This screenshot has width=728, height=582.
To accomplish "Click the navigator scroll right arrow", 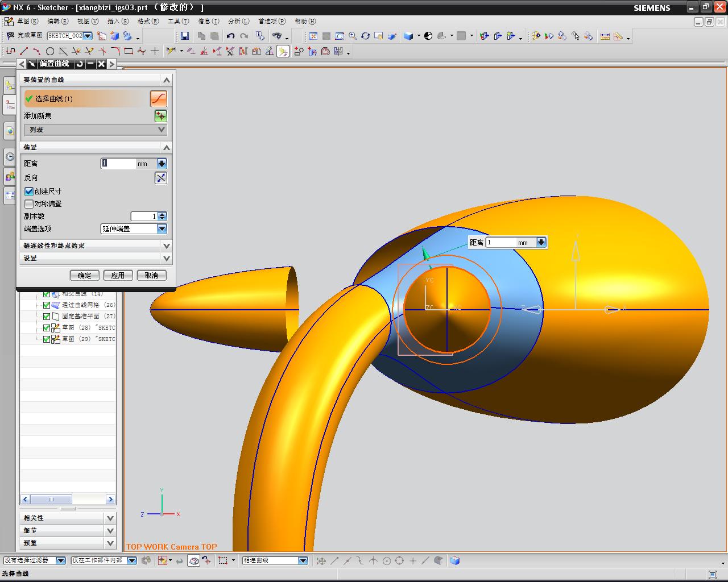I will click(x=110, y=500).
